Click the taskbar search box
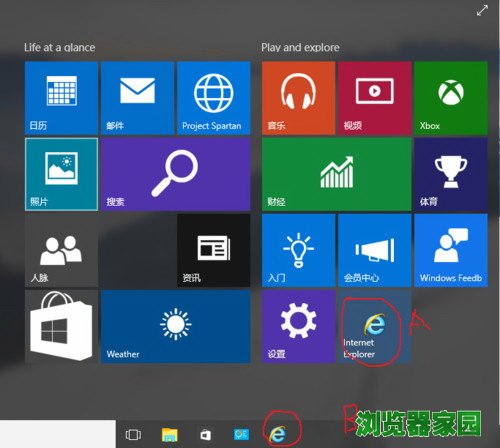This screenshot has height=448, width=500. click(x=58, y=434)
